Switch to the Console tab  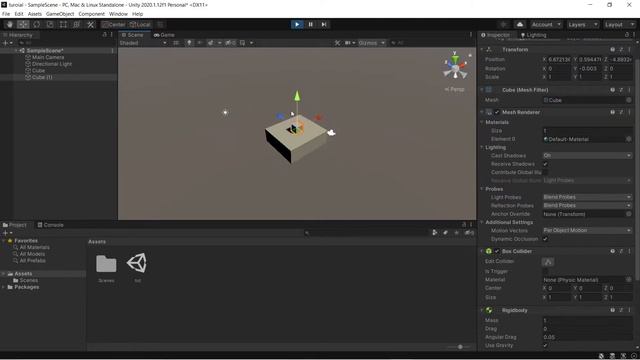(x=51, y=225)
